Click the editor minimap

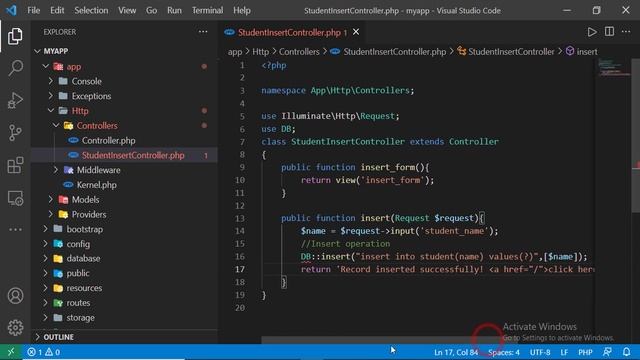[x=614, y=68]
